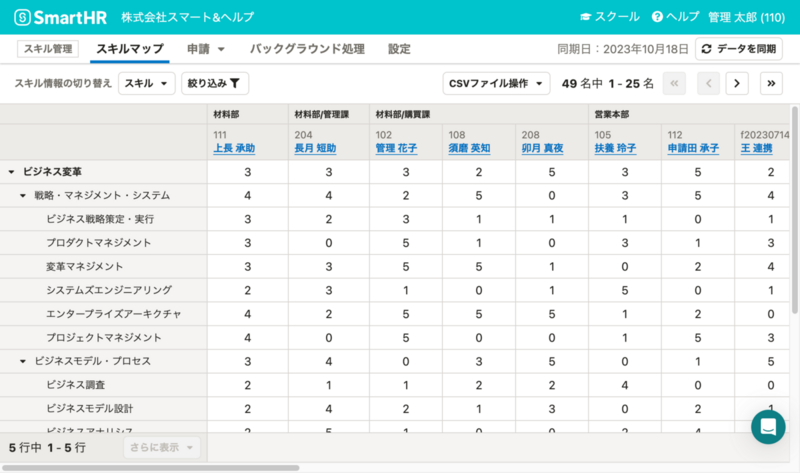Image resolution: width=800 pixels, height=473 pixels.
Task: Select the ビジネス調査 row label
Action: tap(76, 385)
